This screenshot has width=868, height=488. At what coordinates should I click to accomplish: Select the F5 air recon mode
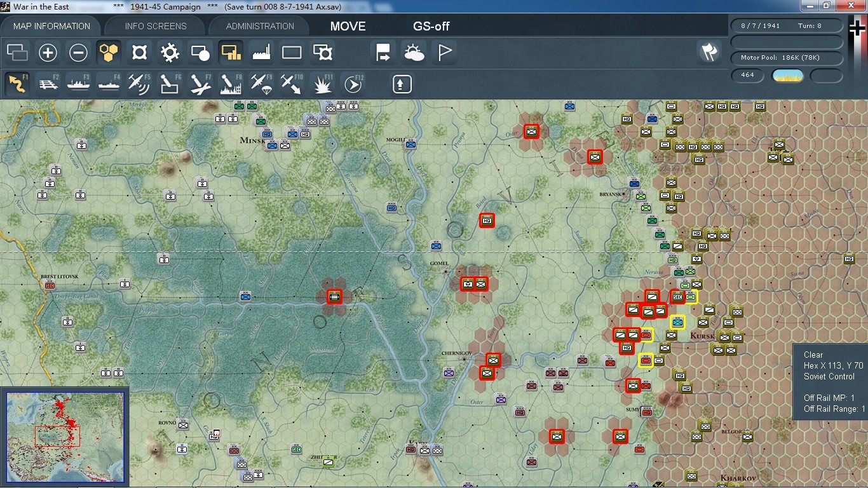[x=139, y=84]
